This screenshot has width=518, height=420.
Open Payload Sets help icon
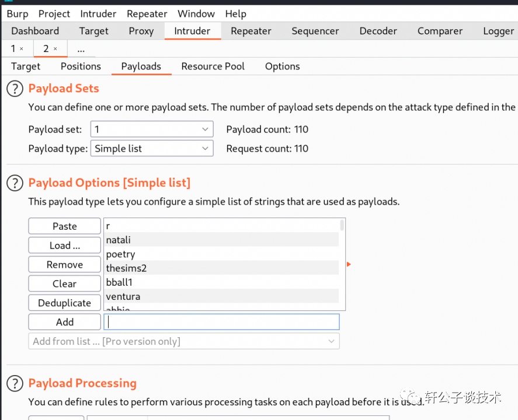click(15, 89)
